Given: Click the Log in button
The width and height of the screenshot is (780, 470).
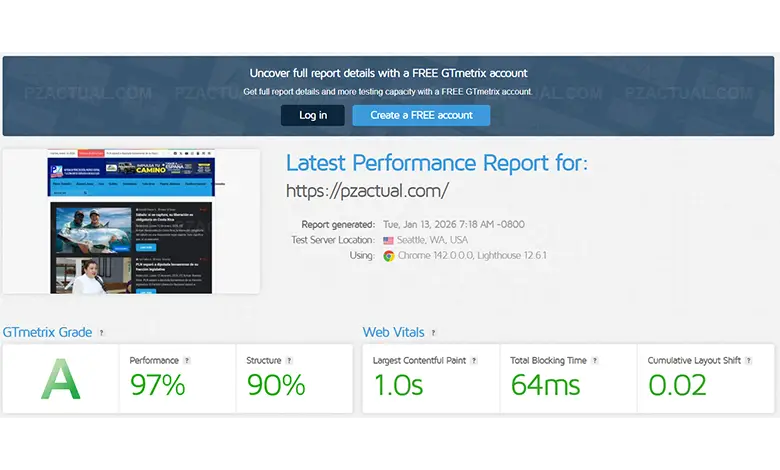Looking at the screenshot, I should pos(313,115).
